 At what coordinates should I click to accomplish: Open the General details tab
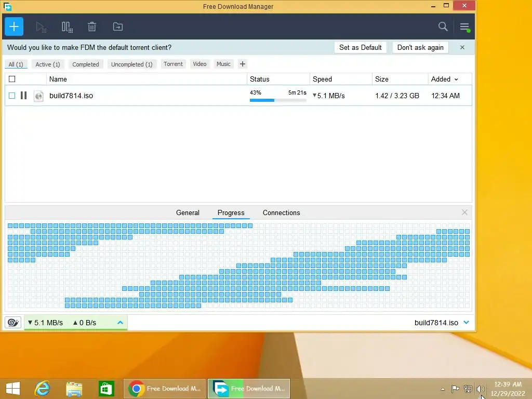[x=188, y=212]
